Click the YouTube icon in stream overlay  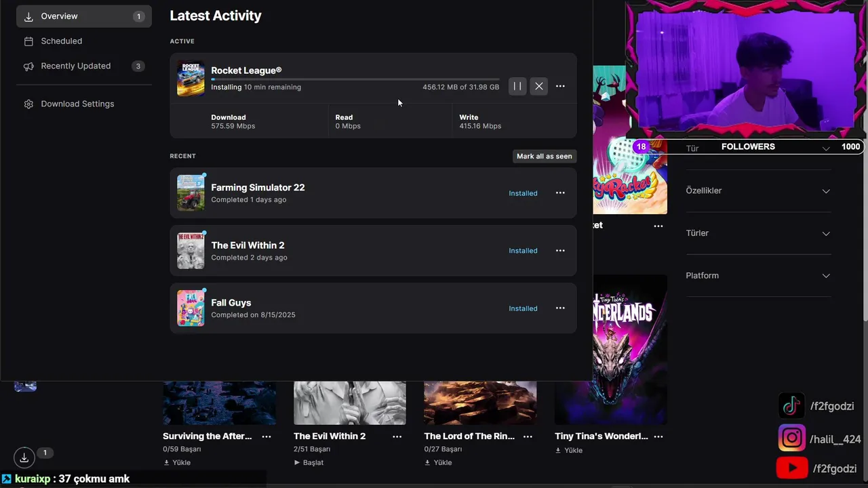pyautogui.click(x=791, y=468)
